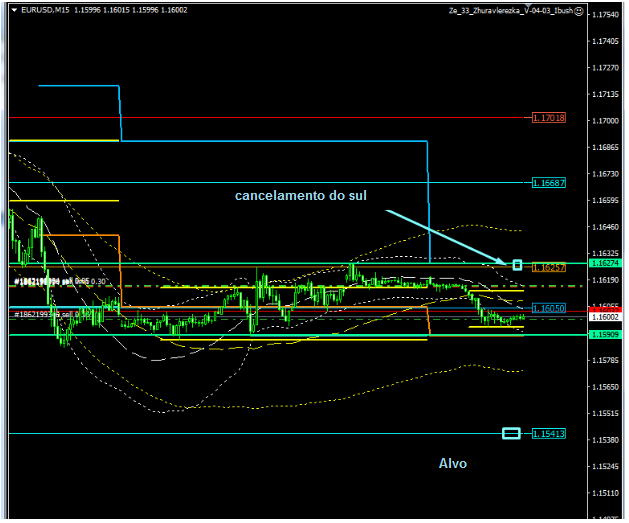Click the 1.16050 blue price label
This screenshot has width=629, height=523.
point(549,308)
